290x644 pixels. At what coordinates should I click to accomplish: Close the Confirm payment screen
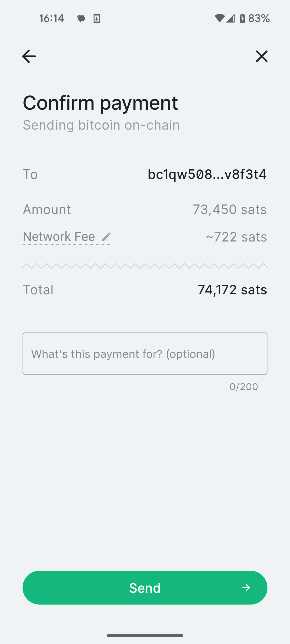pos(262,56)
